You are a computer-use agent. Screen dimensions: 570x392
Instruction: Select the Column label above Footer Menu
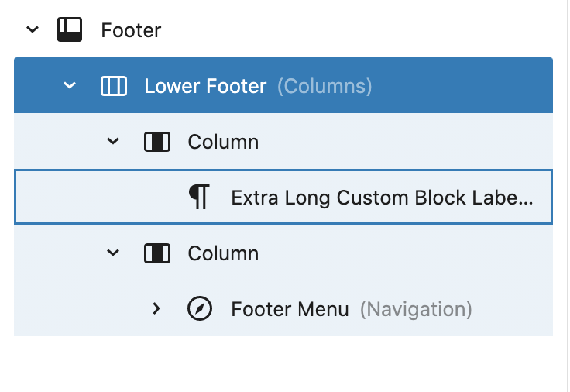223,253
